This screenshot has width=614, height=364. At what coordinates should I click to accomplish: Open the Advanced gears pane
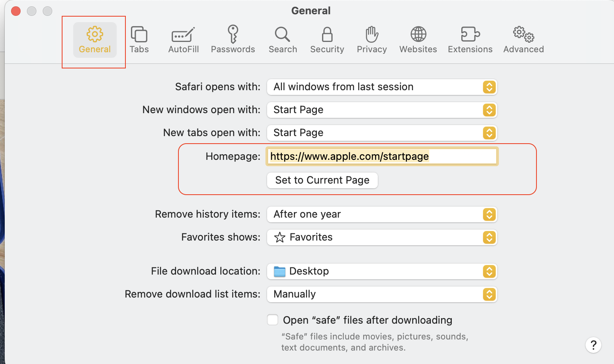click(523, 40)
